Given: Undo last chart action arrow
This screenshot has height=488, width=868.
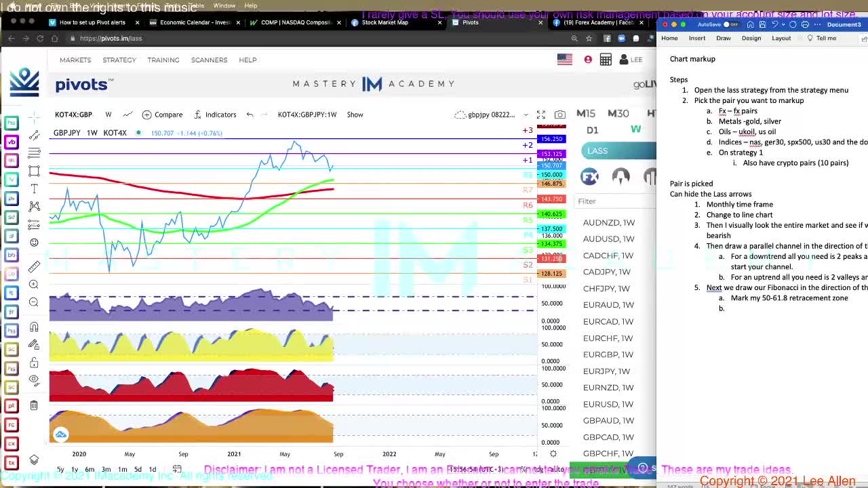Looking at the screenshot, I should coord(250,115).
